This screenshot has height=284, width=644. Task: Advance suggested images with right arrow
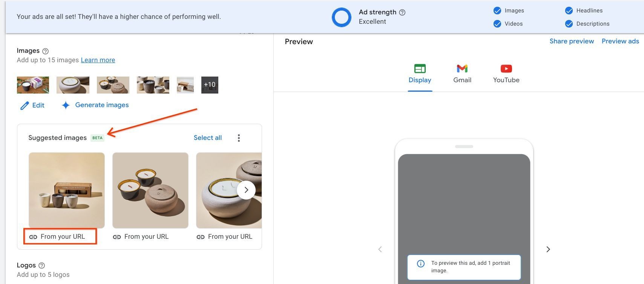pyautogui.click(x=246, y=190)
